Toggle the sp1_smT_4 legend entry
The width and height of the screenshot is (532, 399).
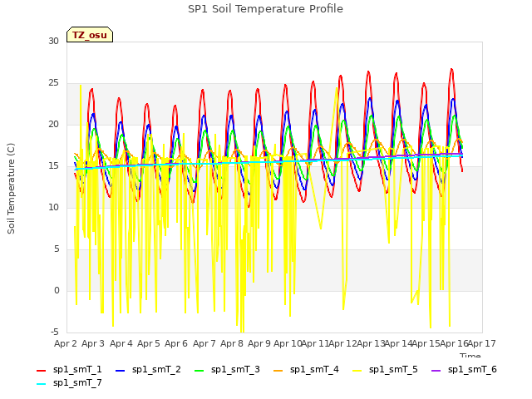click(x=307, y=369)
